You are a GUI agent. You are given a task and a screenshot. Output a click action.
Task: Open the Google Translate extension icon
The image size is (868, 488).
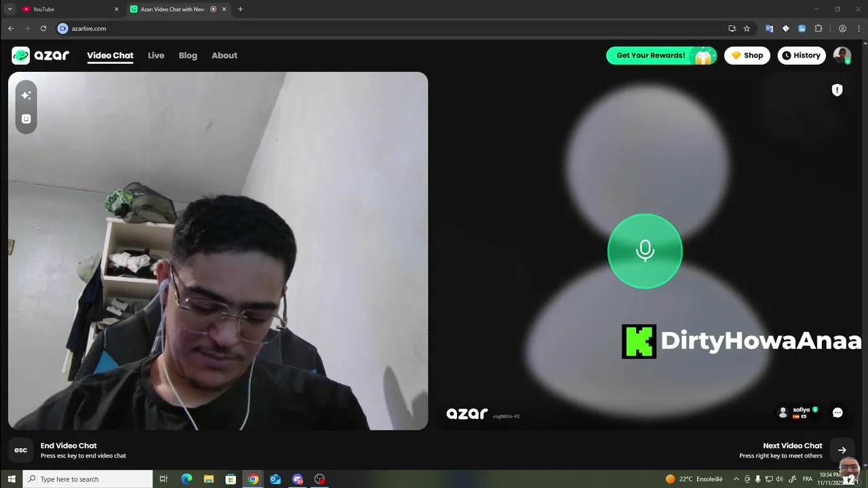pos(769,28)
